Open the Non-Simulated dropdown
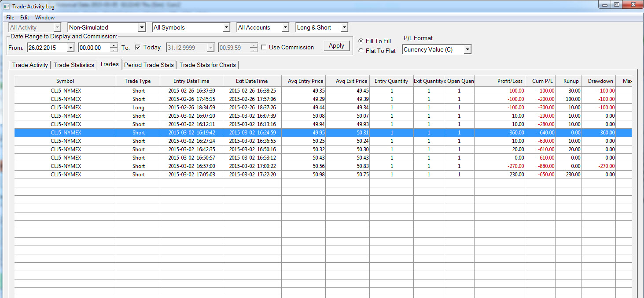The image size is (644, 298). pos(141,27)
